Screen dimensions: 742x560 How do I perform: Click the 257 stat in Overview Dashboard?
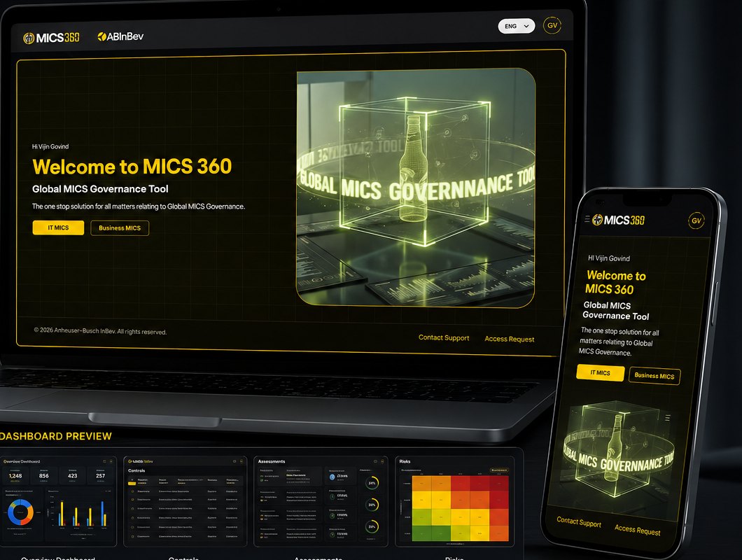100,476
